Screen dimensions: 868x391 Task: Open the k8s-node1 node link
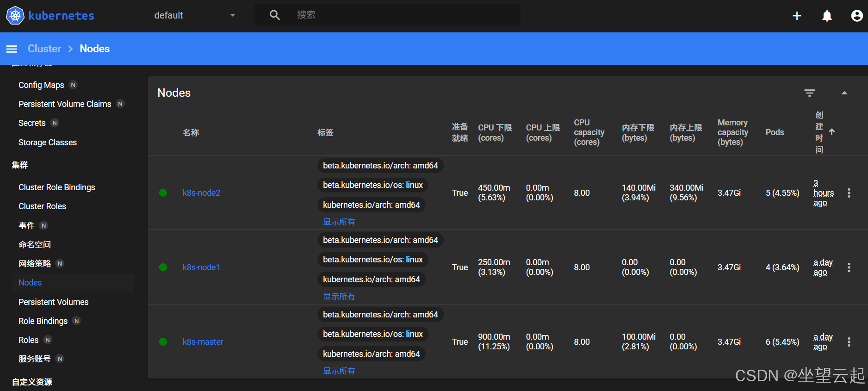click(x=201, y=267)
